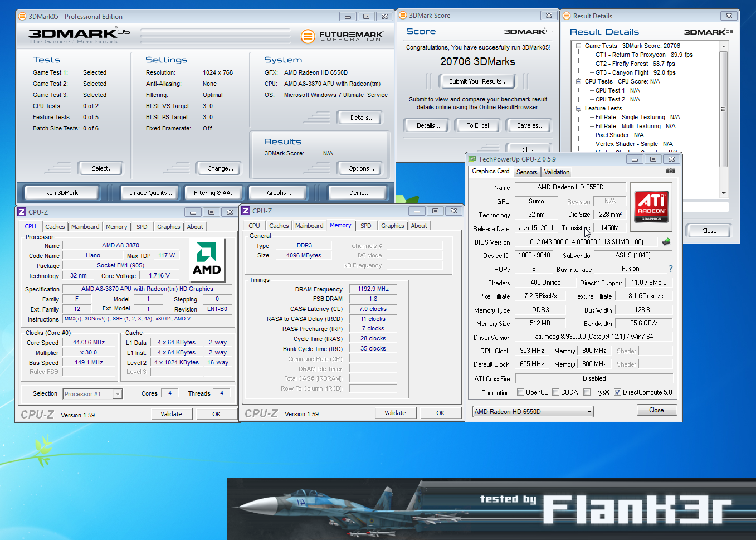
Task: Toggle the PhysX checkbox
Action: 587,392
